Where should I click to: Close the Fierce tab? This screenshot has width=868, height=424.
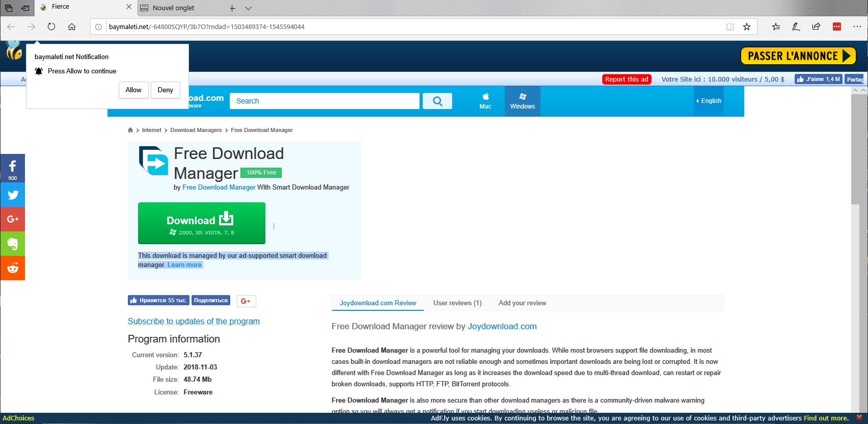click(129, 7)
